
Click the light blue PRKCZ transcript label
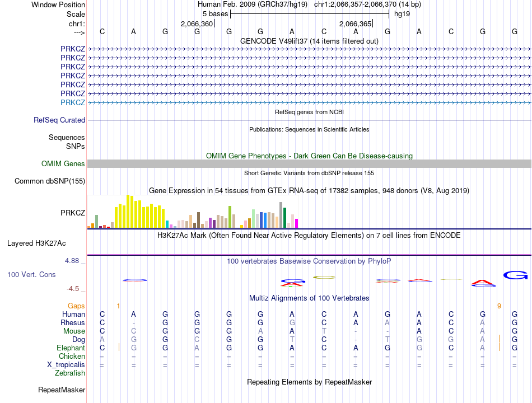coord(73,102)
